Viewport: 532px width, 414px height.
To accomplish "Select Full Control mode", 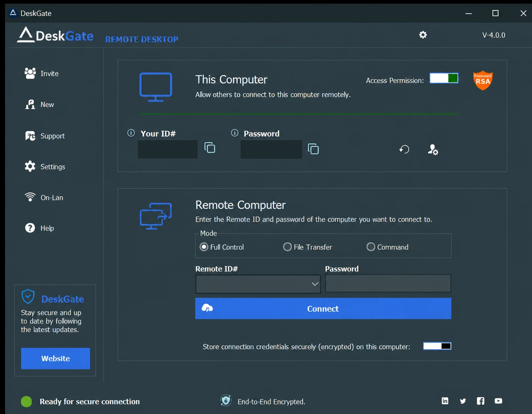I will point(222,247).
